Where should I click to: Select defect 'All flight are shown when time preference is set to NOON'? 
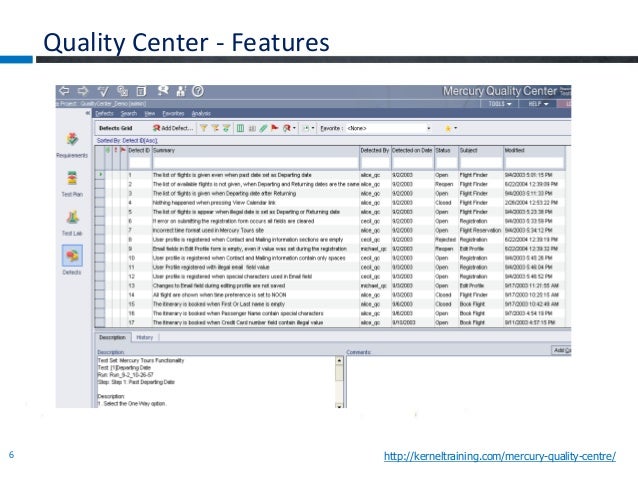tap(219, 295)
